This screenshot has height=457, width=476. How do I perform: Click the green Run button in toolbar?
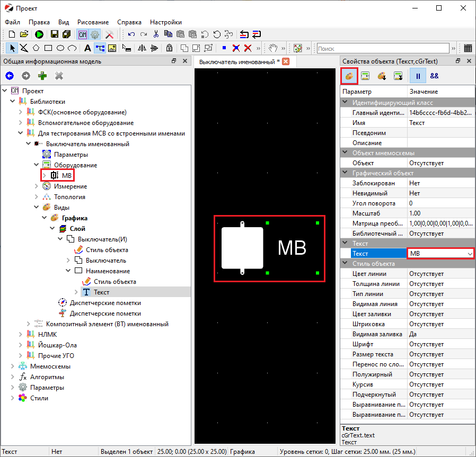39,34
